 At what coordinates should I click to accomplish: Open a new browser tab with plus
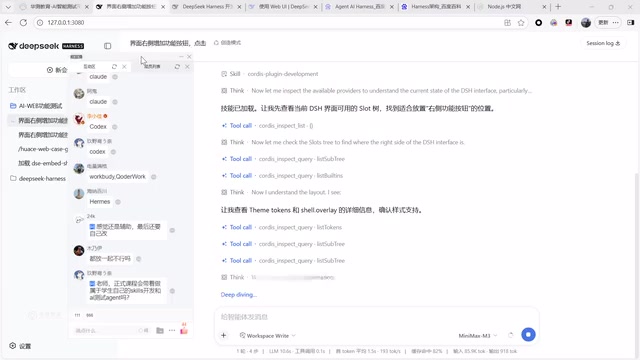(558, 7)
